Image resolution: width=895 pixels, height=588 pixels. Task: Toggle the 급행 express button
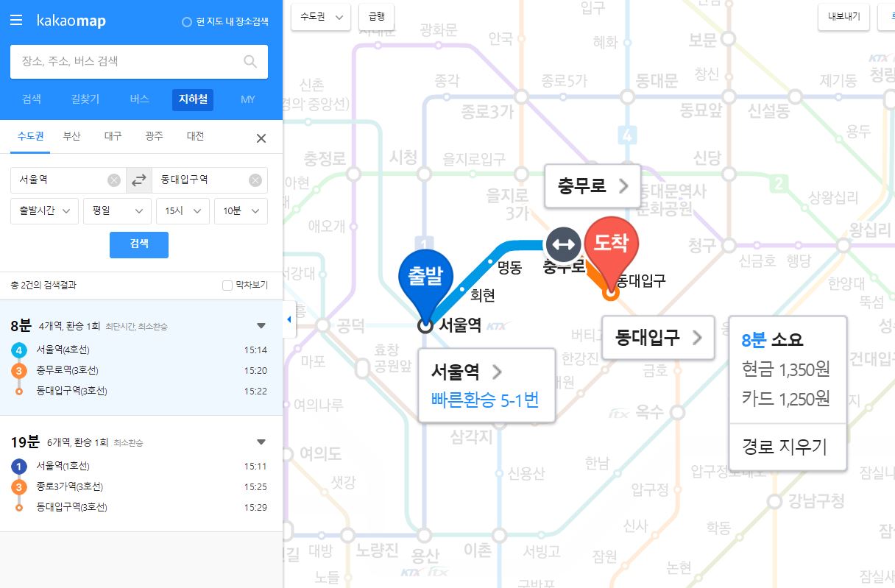tap(376, 17)
